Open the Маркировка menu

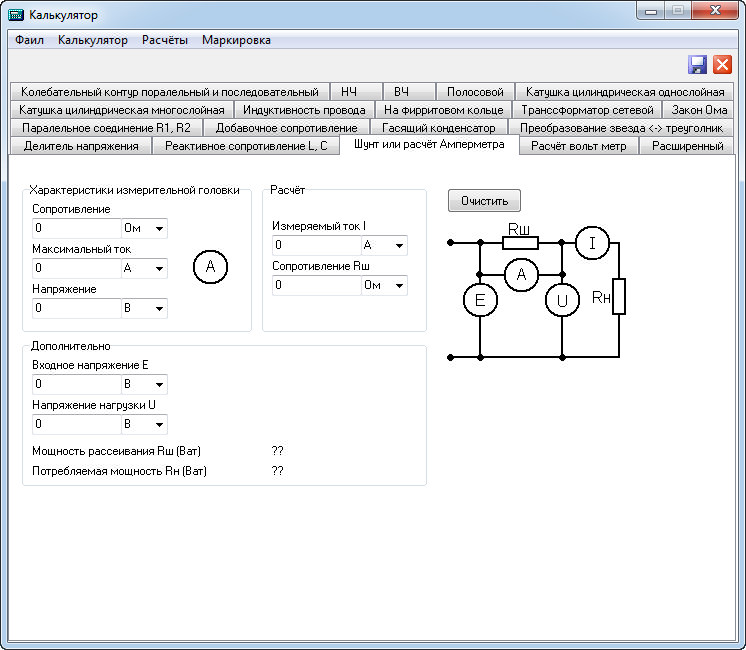236,40
